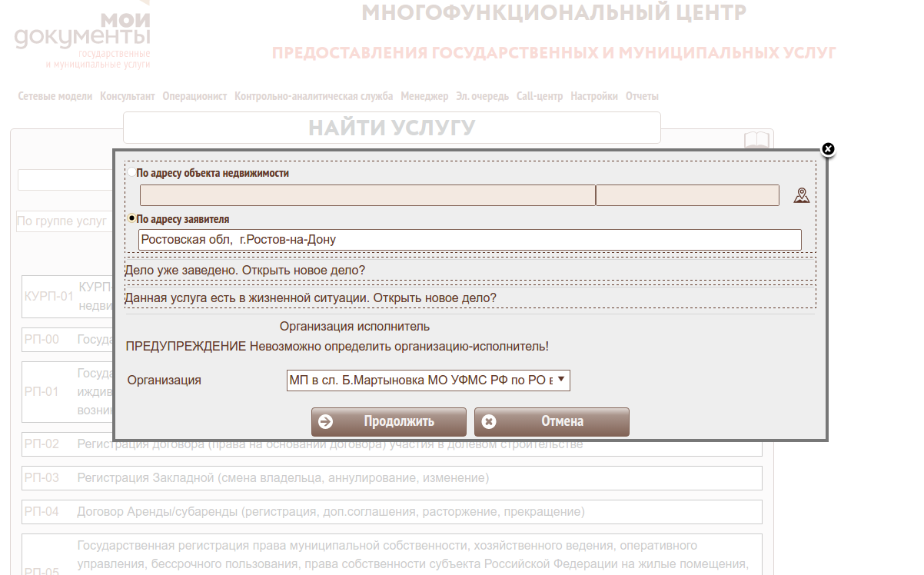Viewport: 924px width, 575px height.
Task: Click the wide property address input field
Action: pyautogui.click(x=367, y=195)
